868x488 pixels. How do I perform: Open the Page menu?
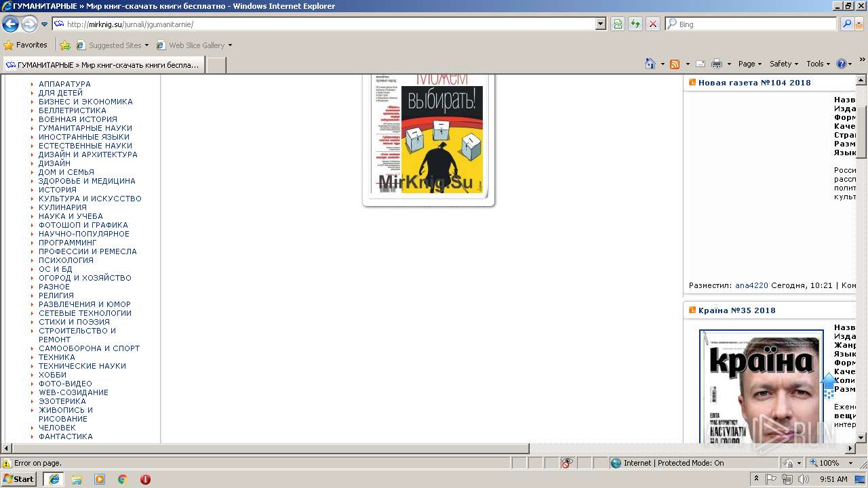coord(749,64)
